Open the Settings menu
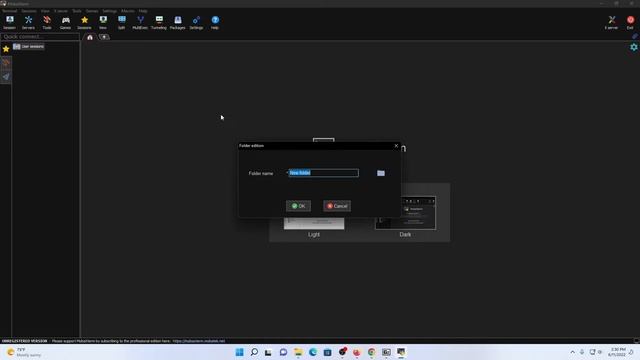640x360 pixels. (109, 11)
